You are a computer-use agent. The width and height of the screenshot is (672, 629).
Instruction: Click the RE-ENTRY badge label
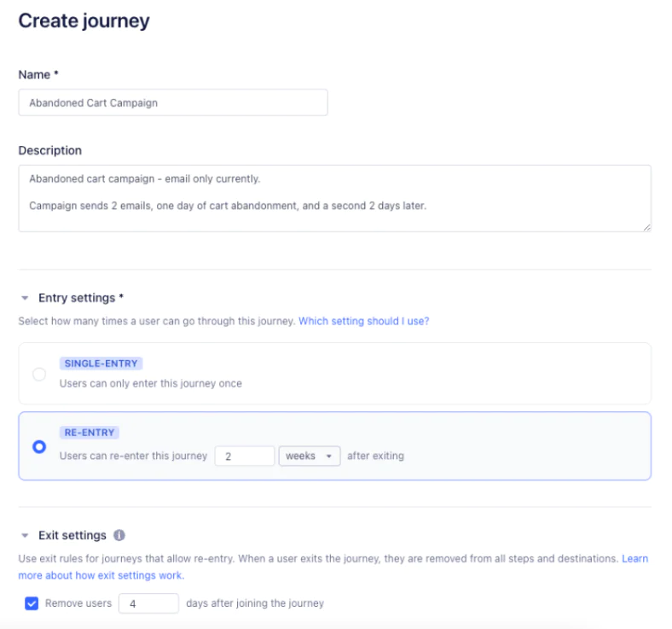[x=90, y=433]
